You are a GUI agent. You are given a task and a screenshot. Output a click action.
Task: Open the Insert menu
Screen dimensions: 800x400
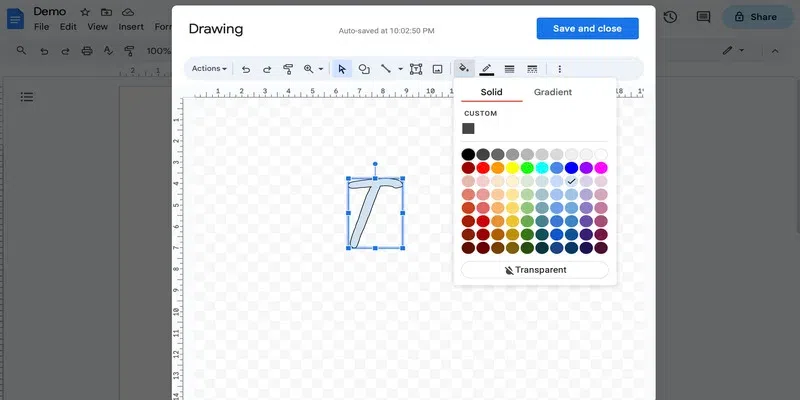pyautogui.click(x=130, y=27)
